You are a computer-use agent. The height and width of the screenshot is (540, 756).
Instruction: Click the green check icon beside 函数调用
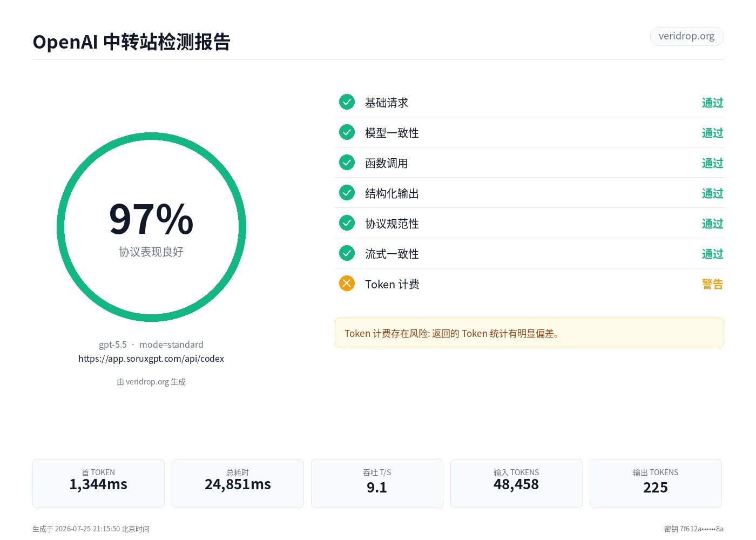(x=347, y=163)
